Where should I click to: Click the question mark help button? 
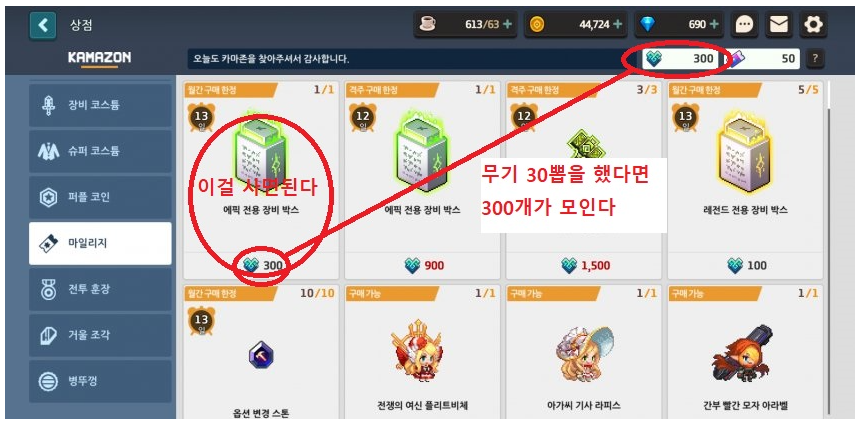(x=815, y=58)
